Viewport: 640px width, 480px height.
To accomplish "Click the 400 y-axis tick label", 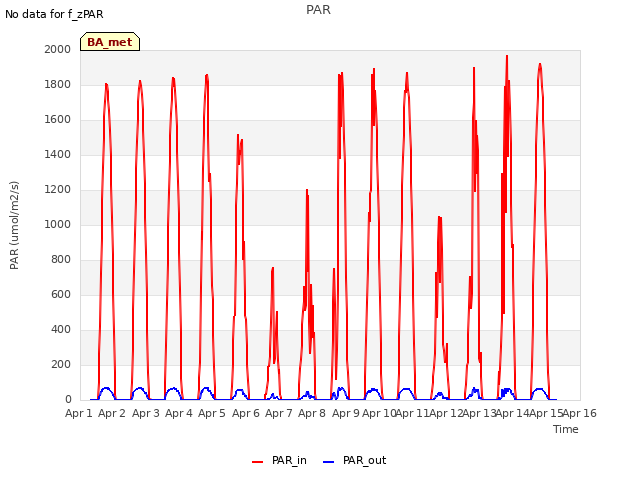I will 61,329.
